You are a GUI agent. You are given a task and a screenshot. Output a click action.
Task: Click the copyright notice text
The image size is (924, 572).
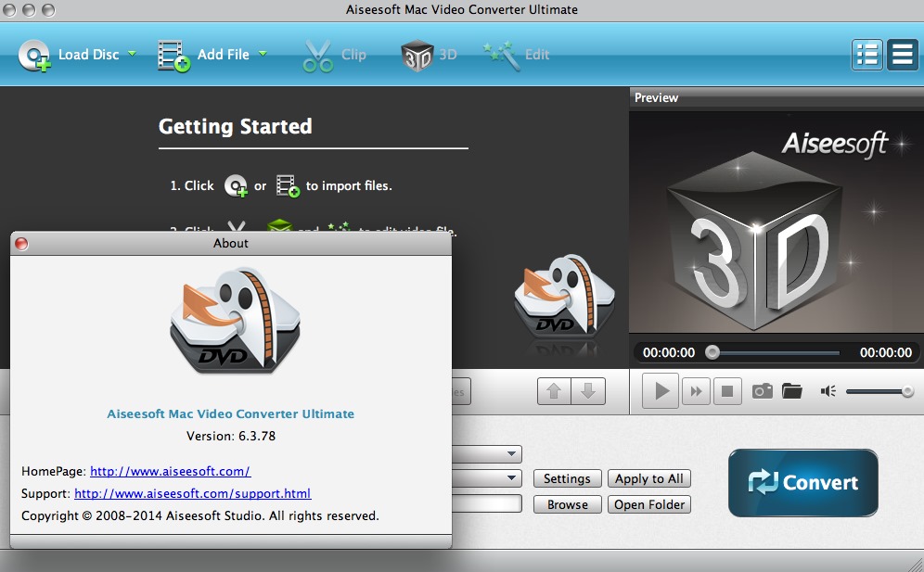[x=199, y=516]
